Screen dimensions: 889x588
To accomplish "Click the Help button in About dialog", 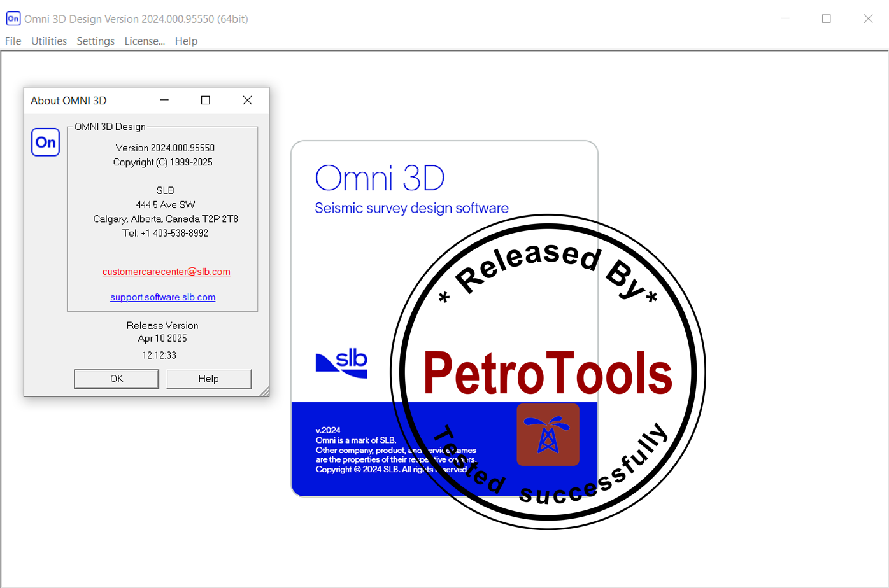I will tap(209, 379).
